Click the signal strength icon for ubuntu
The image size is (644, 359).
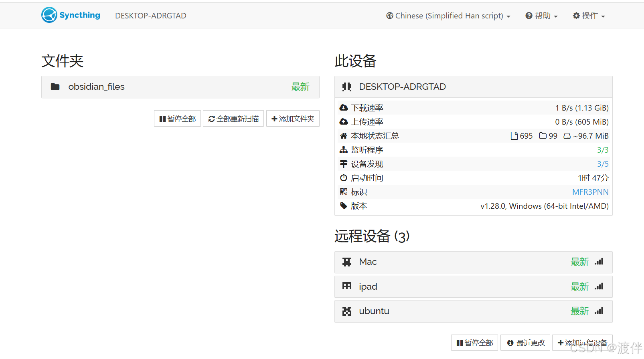[599, 311]
